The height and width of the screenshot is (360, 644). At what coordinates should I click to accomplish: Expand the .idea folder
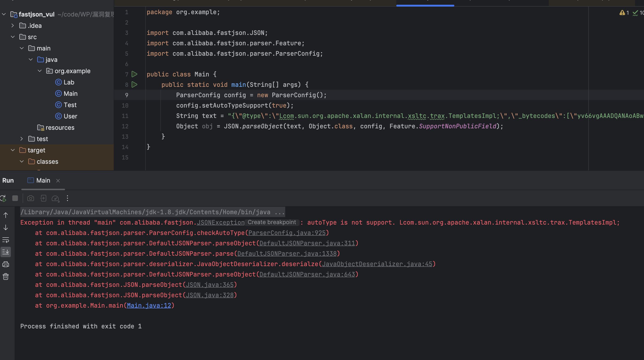[x=13, y=26]
